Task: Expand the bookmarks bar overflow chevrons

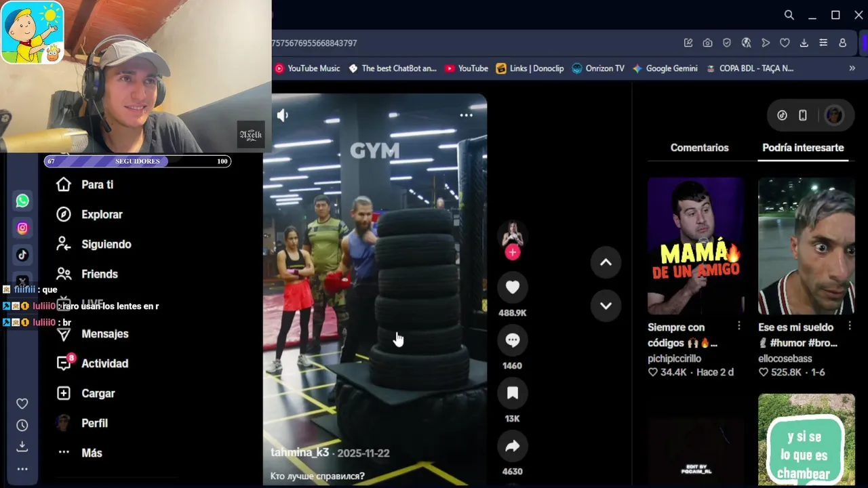Action: [852, 68]
